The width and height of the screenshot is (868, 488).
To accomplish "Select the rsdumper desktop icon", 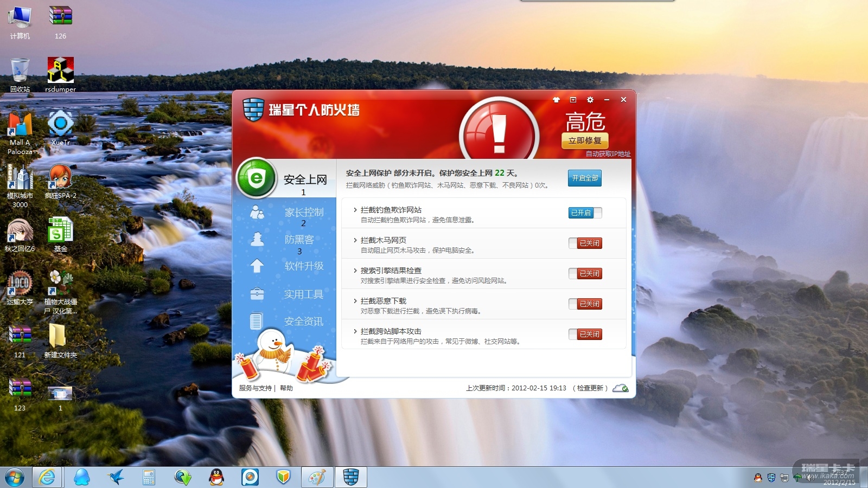I will click(x=60, y=75).
